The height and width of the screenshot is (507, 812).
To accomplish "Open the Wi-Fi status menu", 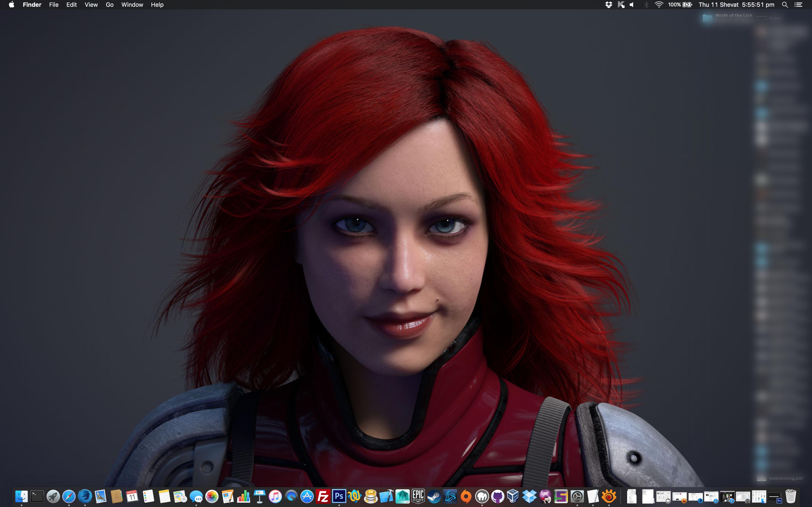I will pyautogui.click(x=659, y=5).
